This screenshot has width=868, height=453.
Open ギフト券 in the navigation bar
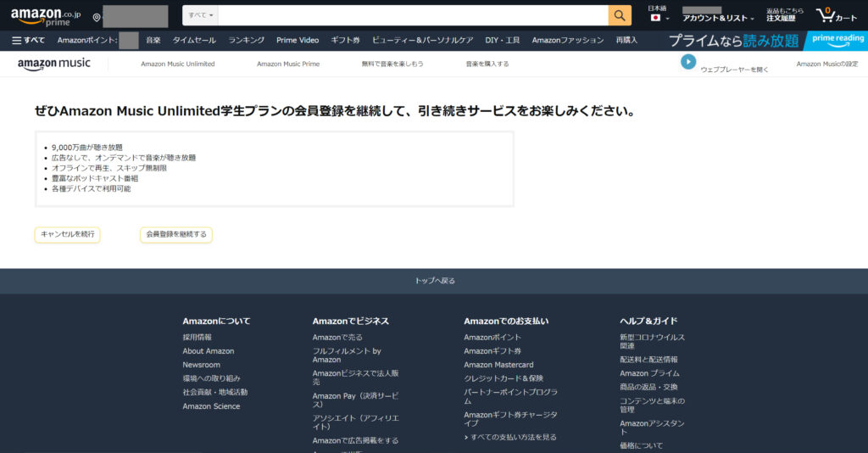point(346,41)
